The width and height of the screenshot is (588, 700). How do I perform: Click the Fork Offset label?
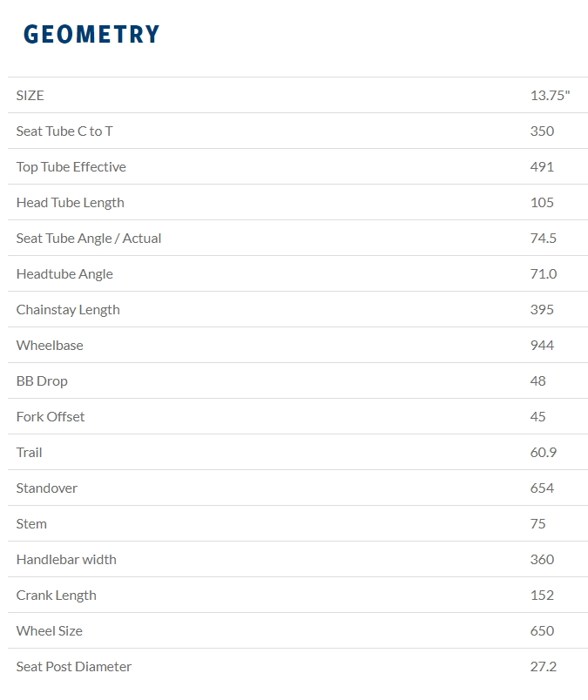(x=51, y=416)
